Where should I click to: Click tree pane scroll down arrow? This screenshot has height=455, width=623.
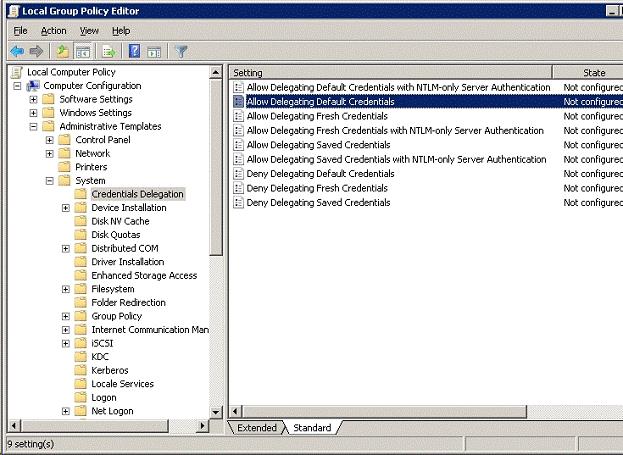(x=215, y=412)
